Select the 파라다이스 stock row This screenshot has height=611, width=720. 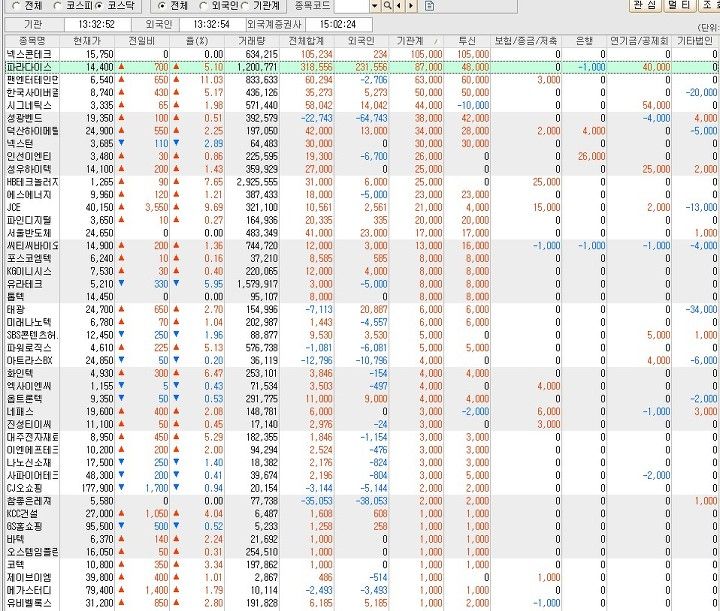362,67
